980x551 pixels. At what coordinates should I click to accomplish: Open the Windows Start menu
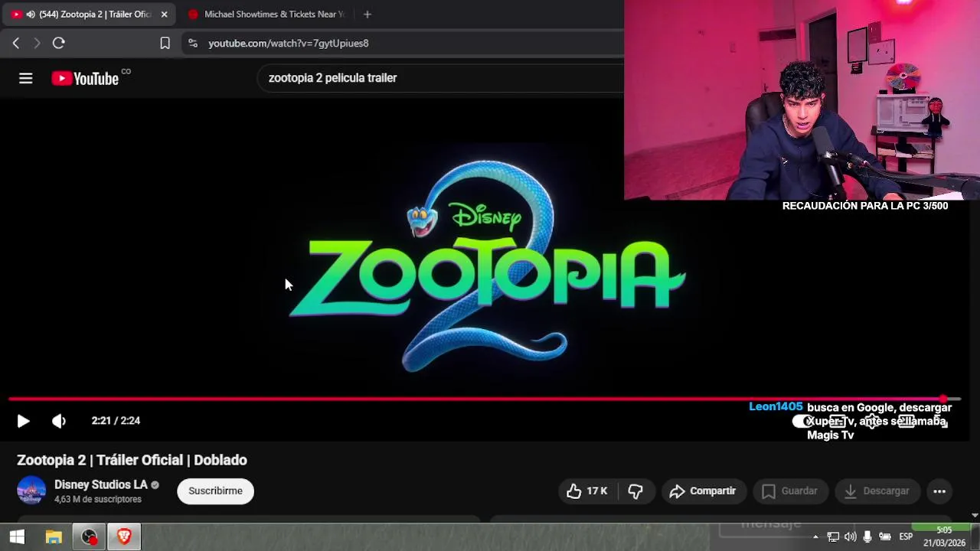coord(17,536)
